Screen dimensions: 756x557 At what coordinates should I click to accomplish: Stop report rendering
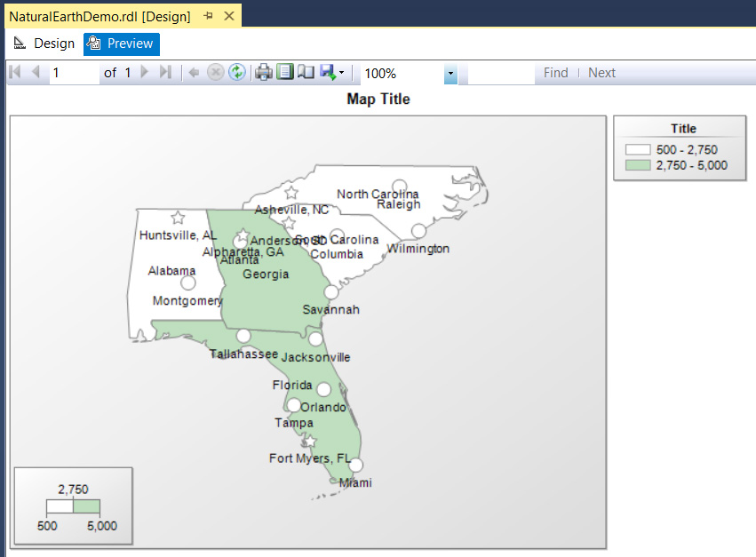click(x=215, y=73)
